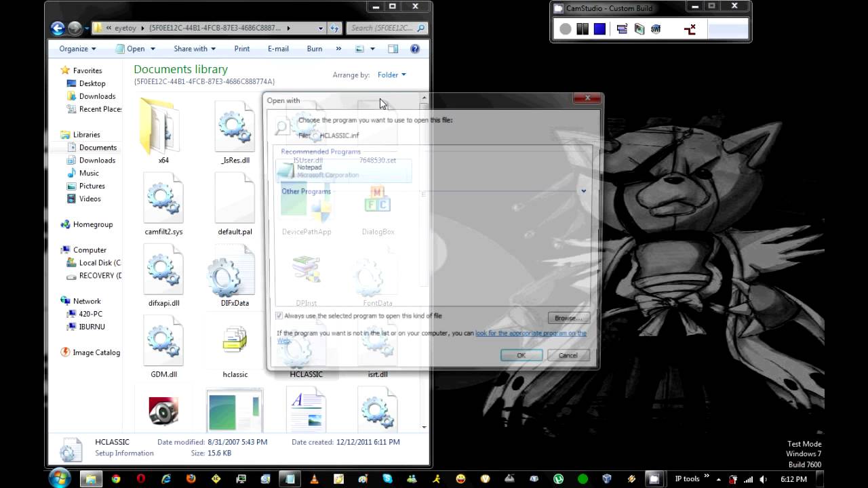Image resolution: width=868 pixels, height=488 pixels.
Task: Open the view options dropdown arrow
Action: pos(372,49)
